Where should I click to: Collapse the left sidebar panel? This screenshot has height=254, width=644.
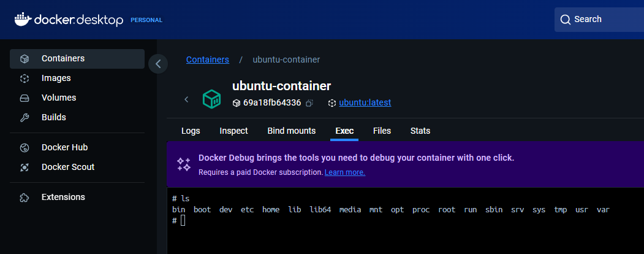(x=158, y=63)
